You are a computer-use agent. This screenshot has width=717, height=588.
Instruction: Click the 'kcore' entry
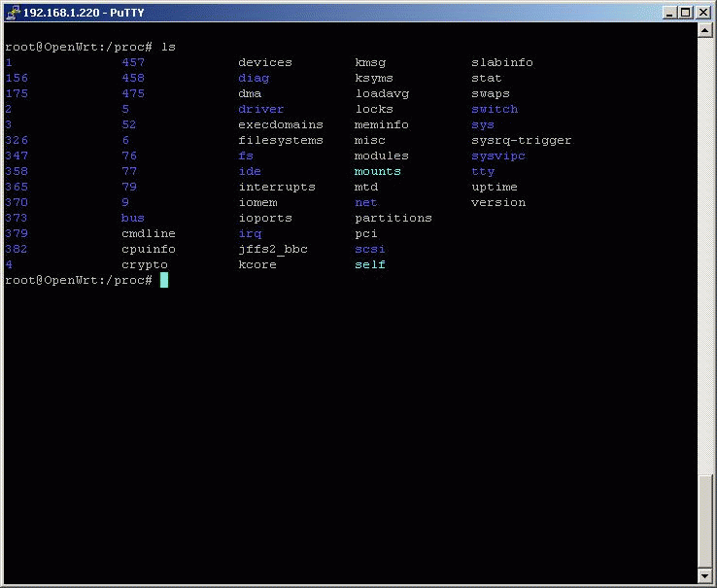257,264
